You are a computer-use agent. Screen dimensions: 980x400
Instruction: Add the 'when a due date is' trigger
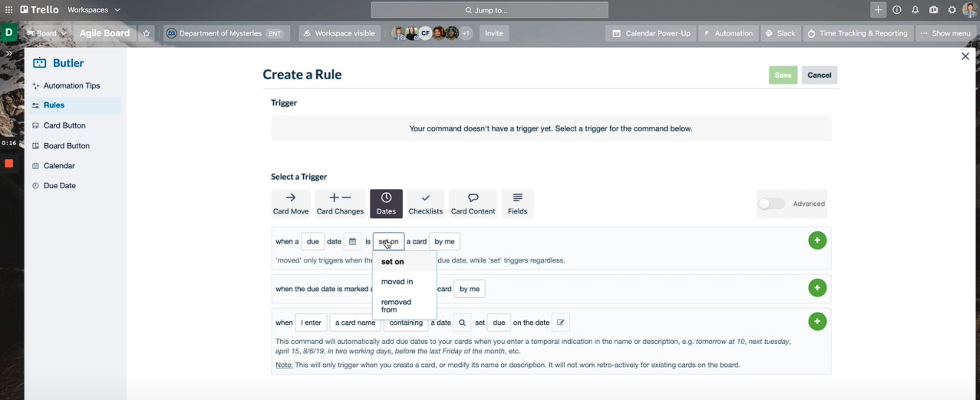coord(817,240)
